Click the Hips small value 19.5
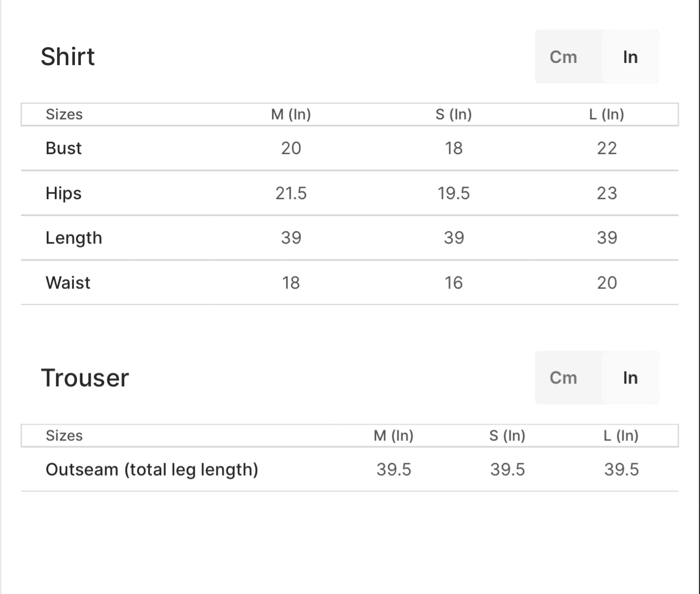The image size is (700, 594). tap(454, 193)
